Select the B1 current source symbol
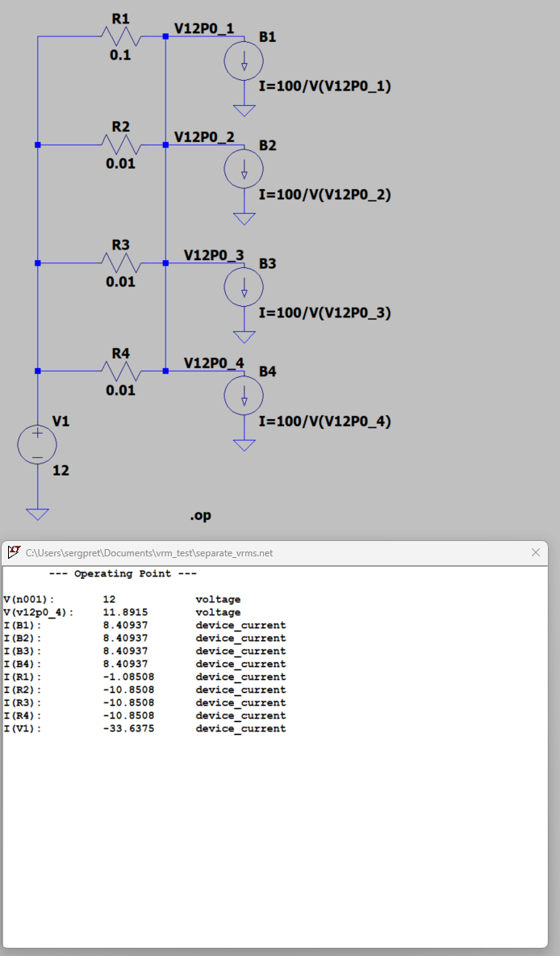Image resolution: width=560 pixels, height=956 pixels. (244, 61)
